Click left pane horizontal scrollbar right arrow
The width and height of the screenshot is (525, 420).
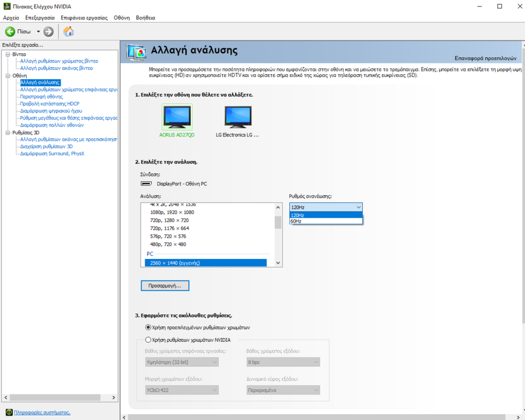click(114, 398)
